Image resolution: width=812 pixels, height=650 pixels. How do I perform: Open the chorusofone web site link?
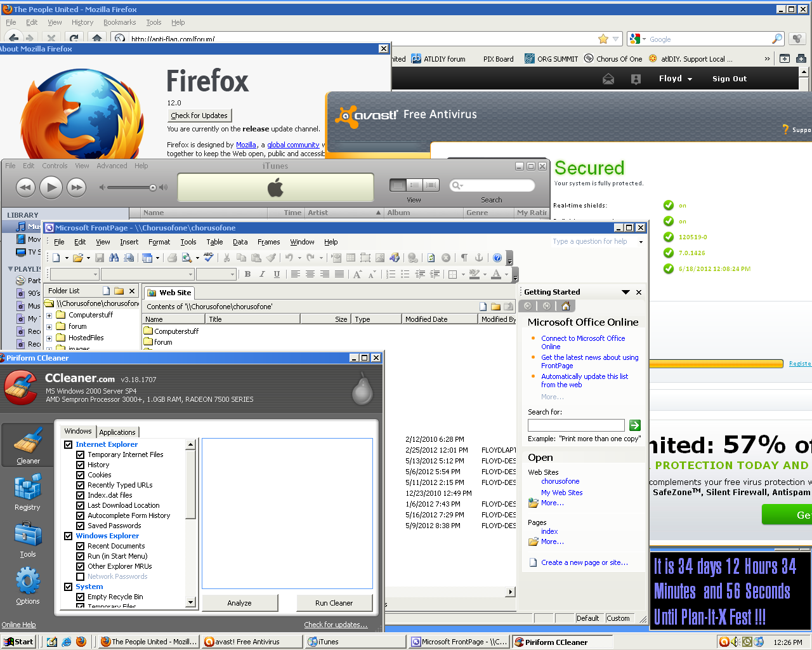point(560,481)
